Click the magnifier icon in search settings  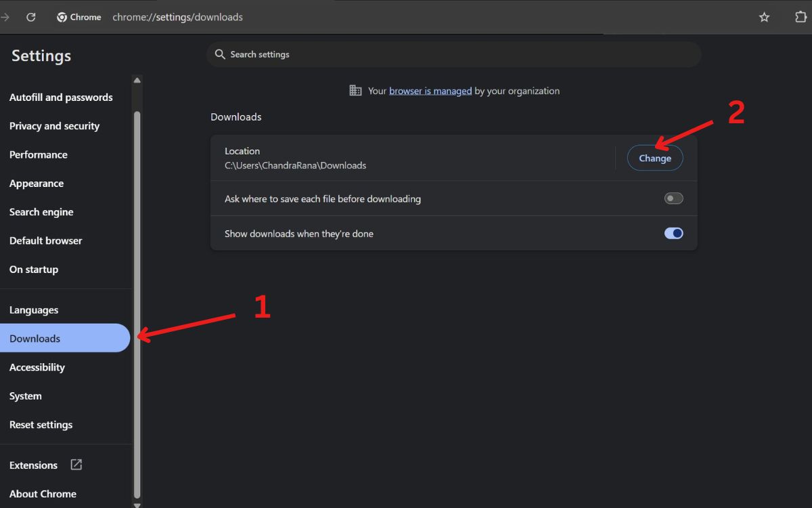(x=219, y=54)
